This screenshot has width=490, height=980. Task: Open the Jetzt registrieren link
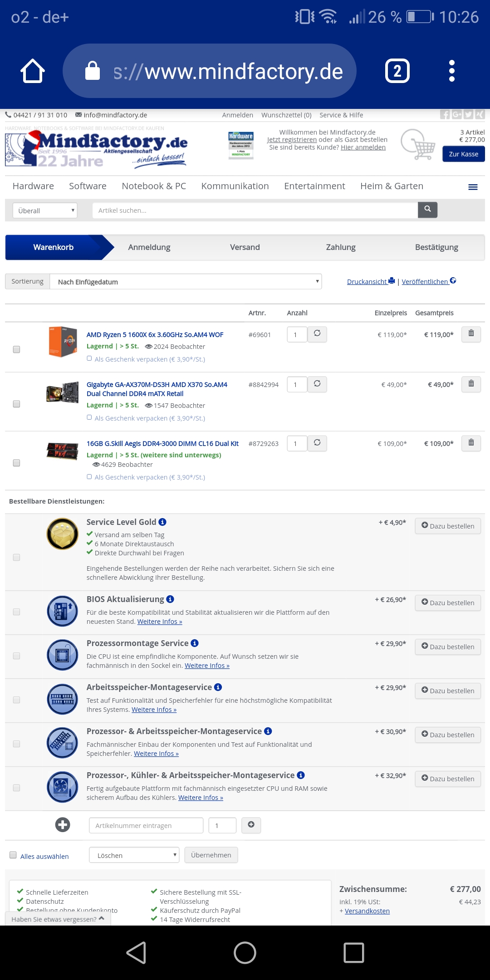(292, 140)
